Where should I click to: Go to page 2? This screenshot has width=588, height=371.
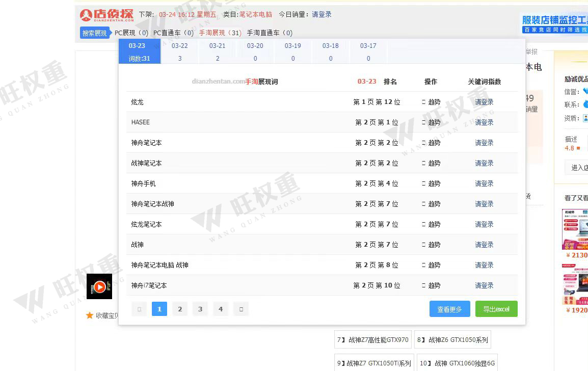180,309
